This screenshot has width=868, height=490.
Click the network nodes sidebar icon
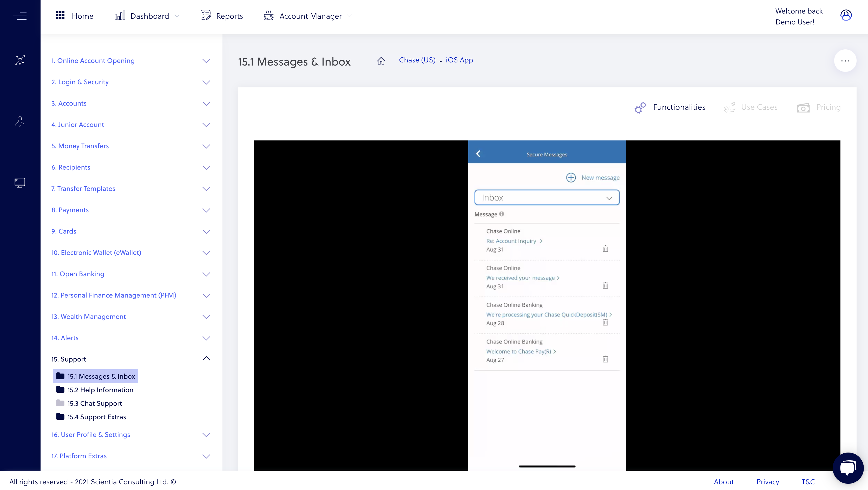pyautogui.click(x=20, y=60)
